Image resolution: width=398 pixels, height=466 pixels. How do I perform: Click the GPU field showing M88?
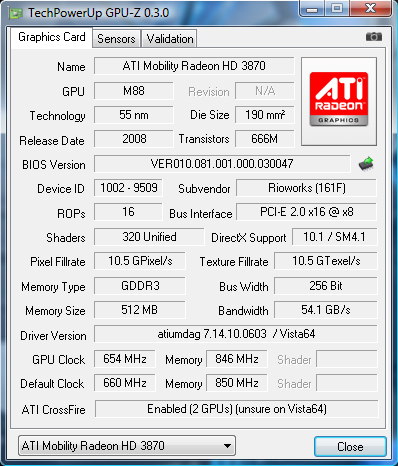coord(134,91)
